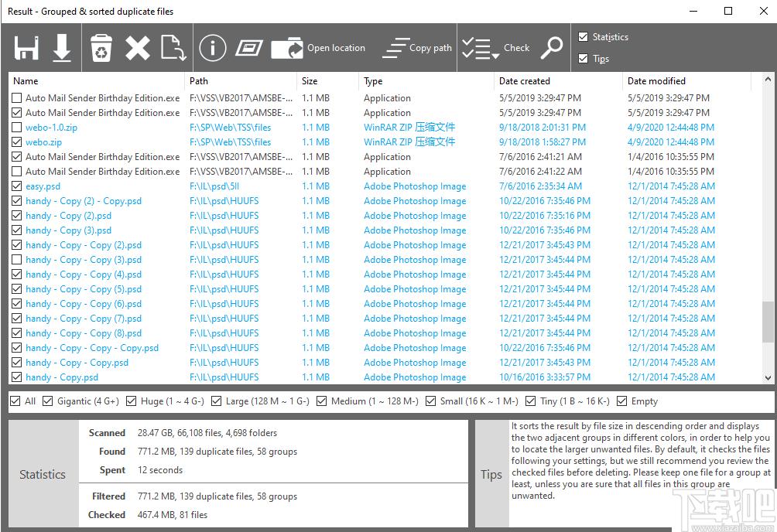Click the move file document icon

tap(173, 48)
